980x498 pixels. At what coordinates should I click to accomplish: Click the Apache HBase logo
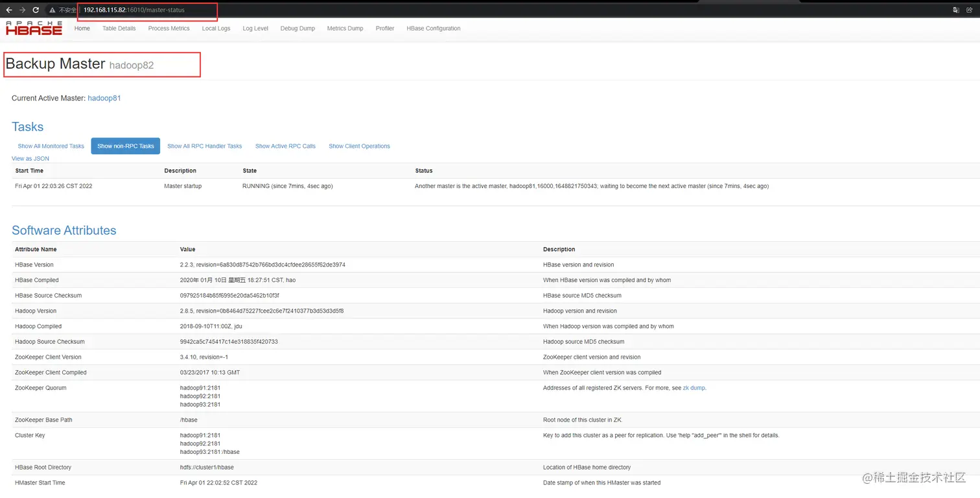pyautogui.click(x=34, y=28)
